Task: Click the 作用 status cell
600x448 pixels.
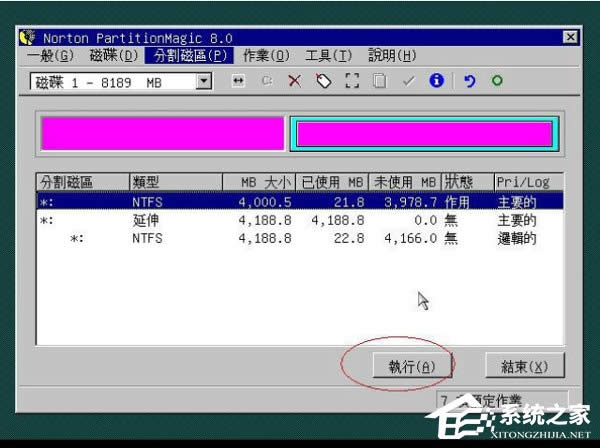Action: point(457,202)
